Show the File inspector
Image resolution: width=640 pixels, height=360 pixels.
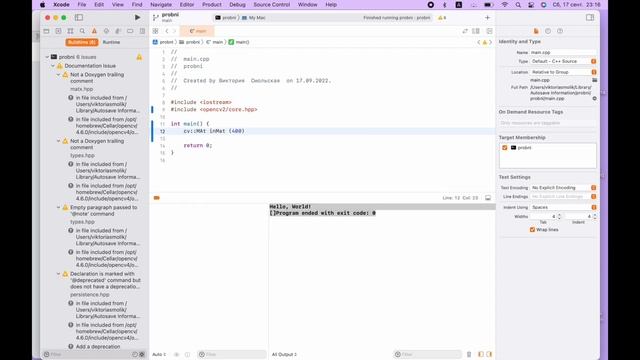[x=536, y=31]
